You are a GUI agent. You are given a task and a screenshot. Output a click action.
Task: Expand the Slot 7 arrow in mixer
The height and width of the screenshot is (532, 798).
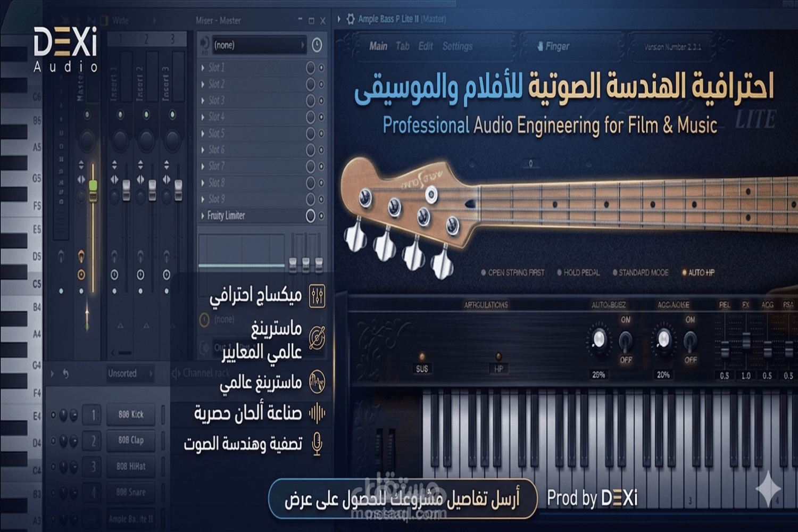(x=203, y=166)
